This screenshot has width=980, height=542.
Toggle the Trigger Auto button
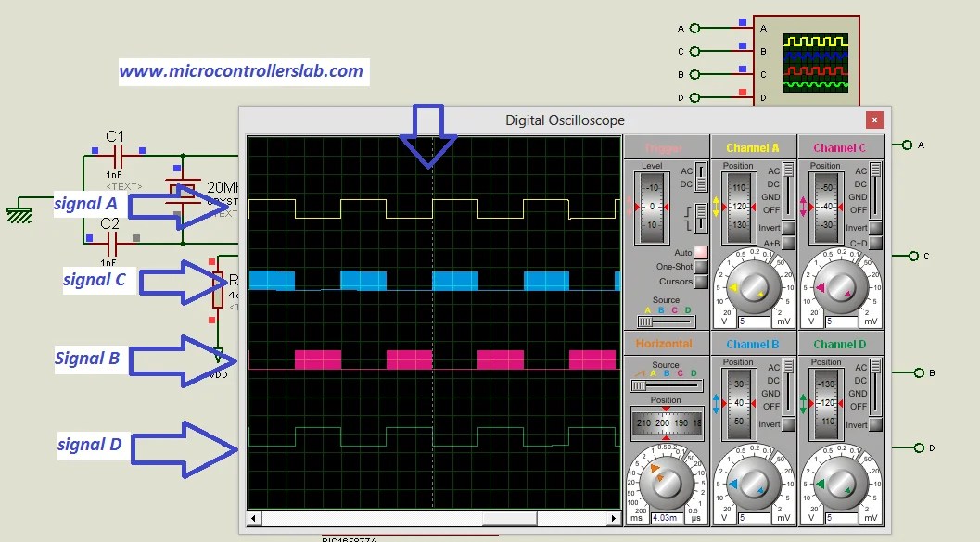[701, 252]
